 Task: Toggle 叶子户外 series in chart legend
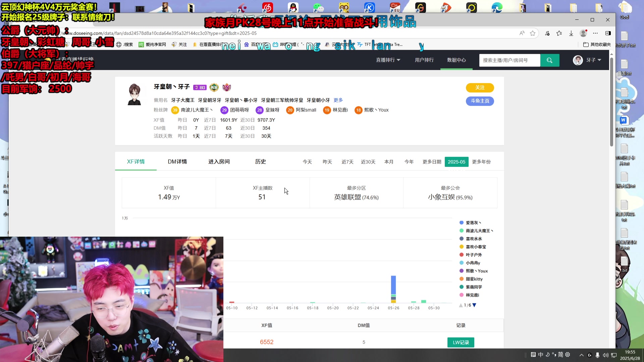pyautogui.click(x=471, y=255)
